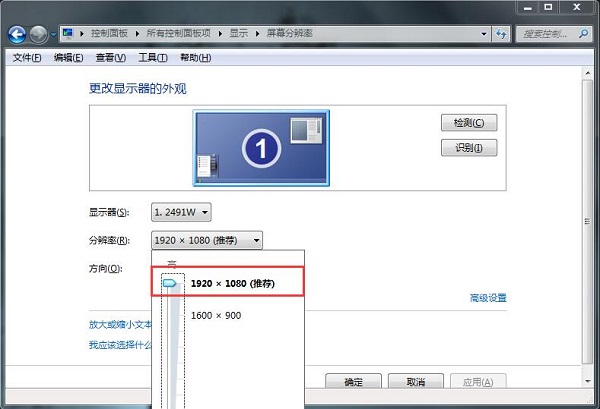Open the 帮助(H) menu

point(195,58)
